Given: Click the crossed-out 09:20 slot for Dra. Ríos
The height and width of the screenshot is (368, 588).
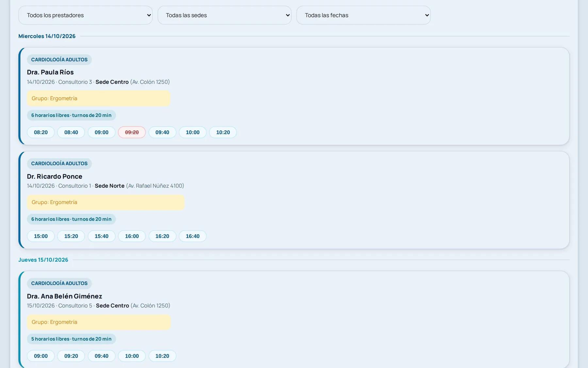Looking at the screenshot, I should (132, 132).
